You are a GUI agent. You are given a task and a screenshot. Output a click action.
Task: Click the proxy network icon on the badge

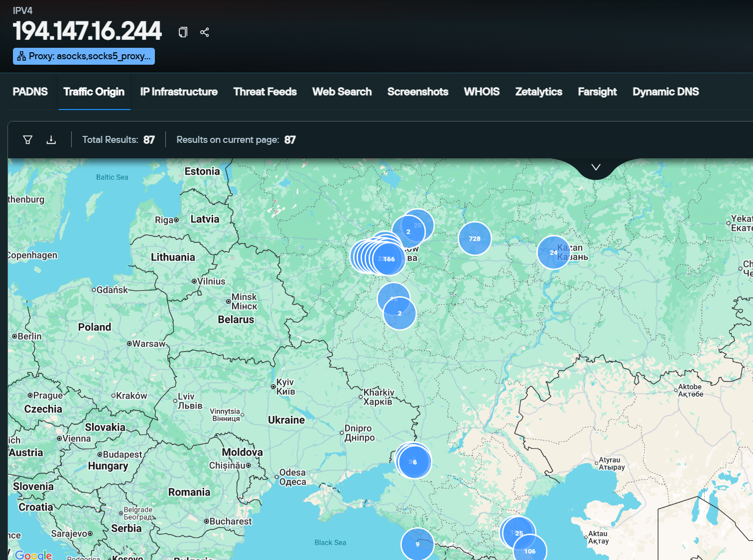21,56
